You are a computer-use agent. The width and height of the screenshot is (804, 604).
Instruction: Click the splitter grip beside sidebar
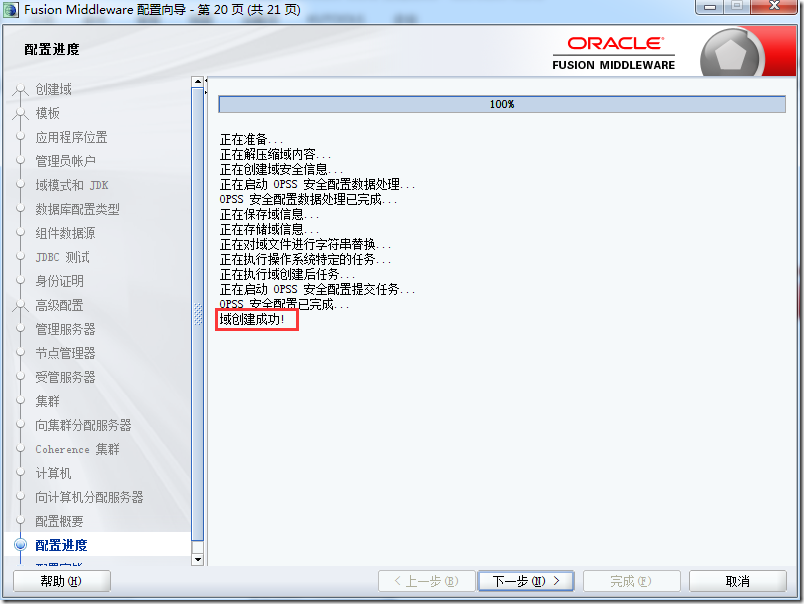[198, 314]
